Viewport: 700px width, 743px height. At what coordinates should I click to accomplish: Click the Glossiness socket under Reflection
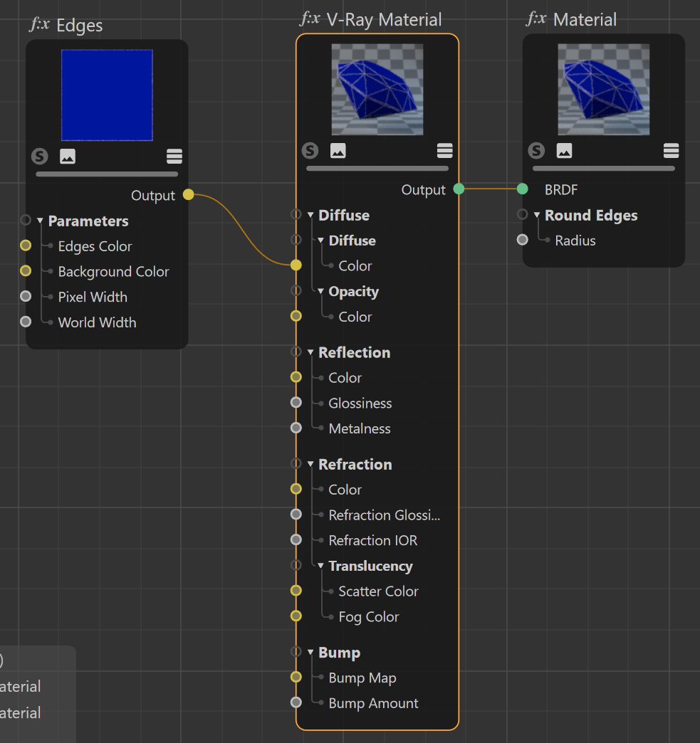click(296, 403)
